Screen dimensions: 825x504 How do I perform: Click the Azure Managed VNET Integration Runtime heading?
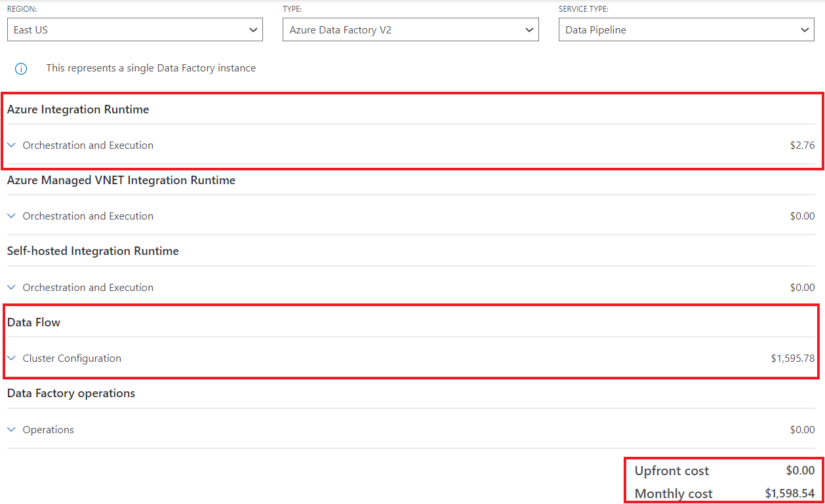coord(121,180)
